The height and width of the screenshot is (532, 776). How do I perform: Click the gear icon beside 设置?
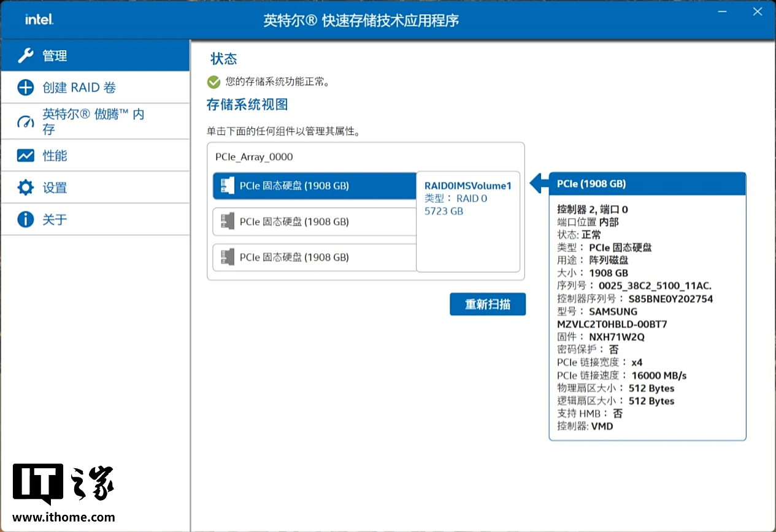pos(26,188)
